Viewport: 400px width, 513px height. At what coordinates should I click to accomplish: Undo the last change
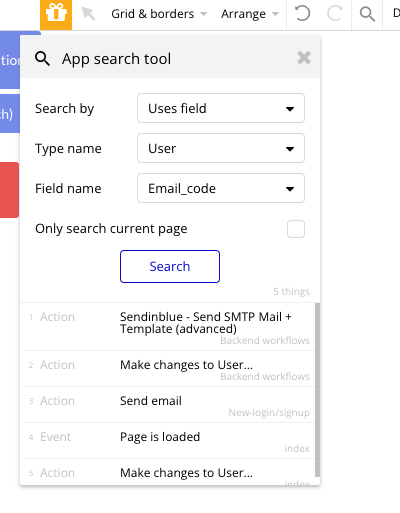(303, 14)
